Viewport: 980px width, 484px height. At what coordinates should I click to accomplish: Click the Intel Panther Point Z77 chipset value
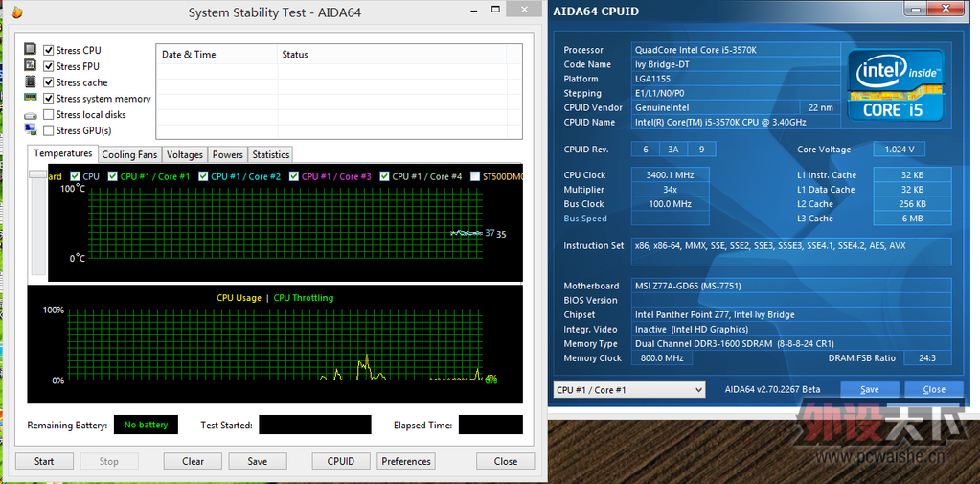click(x=791, y=314)
